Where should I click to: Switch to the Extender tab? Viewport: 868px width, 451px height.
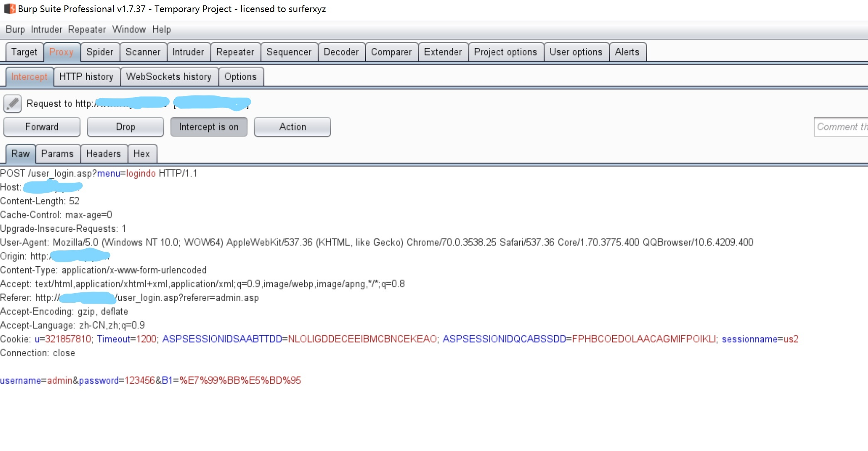pos(443,52)
